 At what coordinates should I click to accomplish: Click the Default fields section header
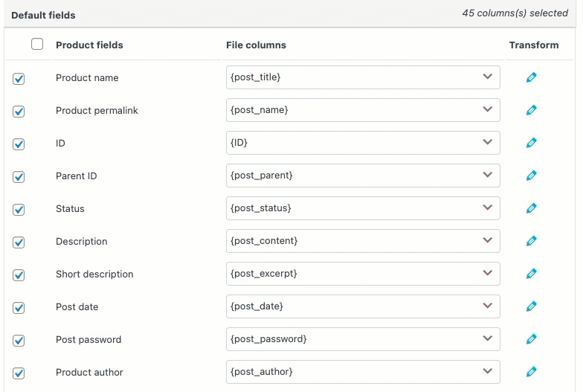tap(43, 14)
